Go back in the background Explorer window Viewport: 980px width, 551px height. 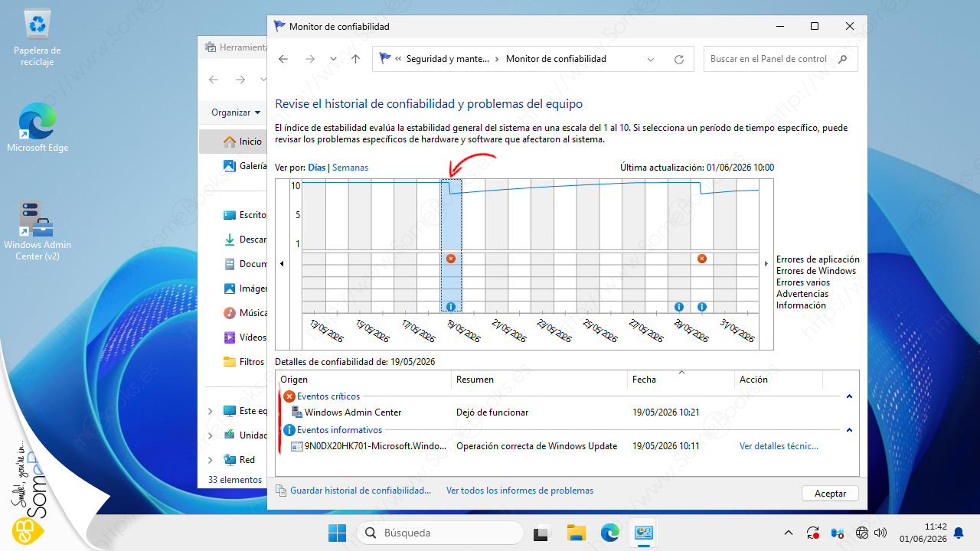[x=214, y=80]
